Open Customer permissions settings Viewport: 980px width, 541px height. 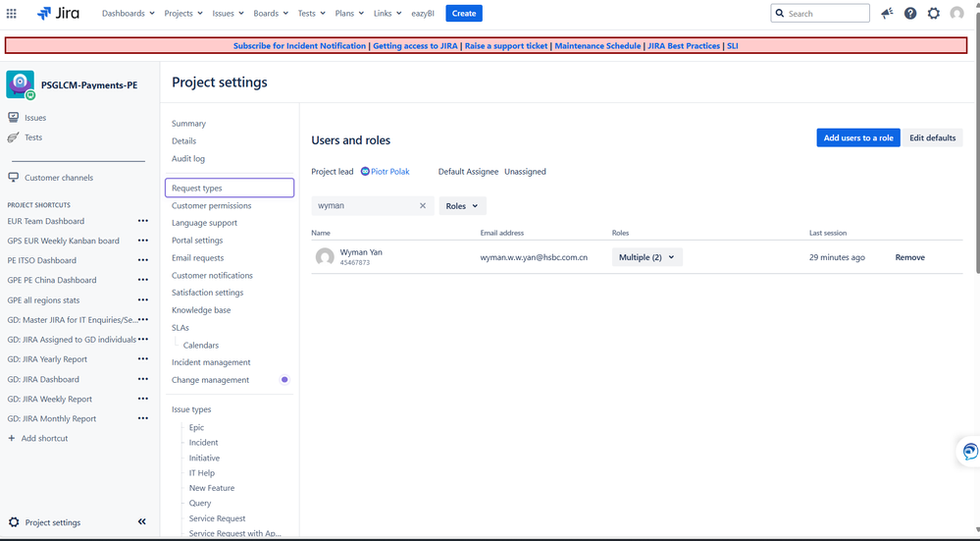(211, 205)
